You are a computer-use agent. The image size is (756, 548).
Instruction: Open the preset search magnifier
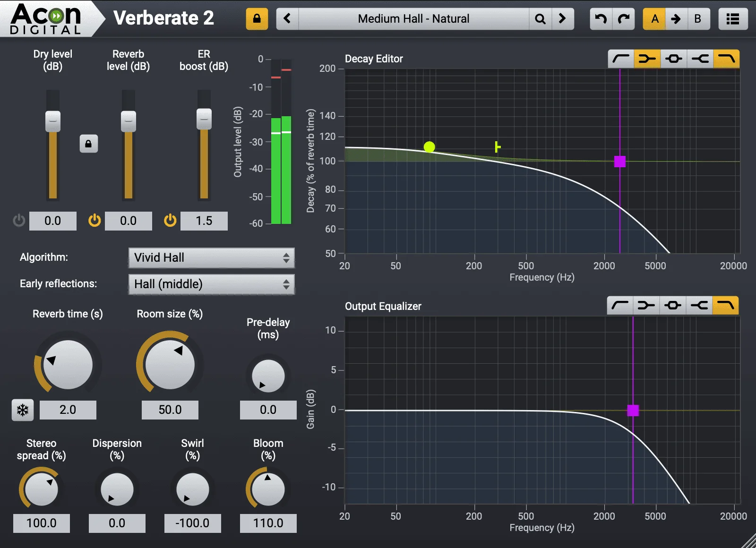[539, 19]
